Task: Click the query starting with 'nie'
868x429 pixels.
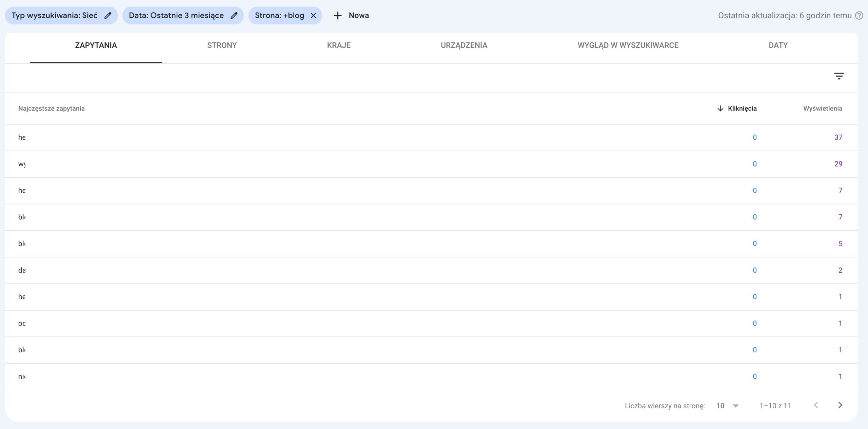Action: pyautogui.click(x=22, y=376)
